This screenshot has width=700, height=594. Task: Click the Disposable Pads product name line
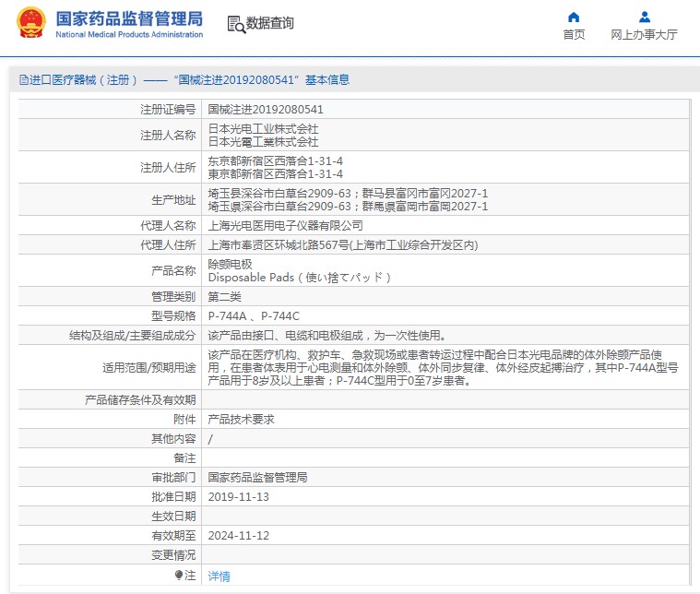299,278
